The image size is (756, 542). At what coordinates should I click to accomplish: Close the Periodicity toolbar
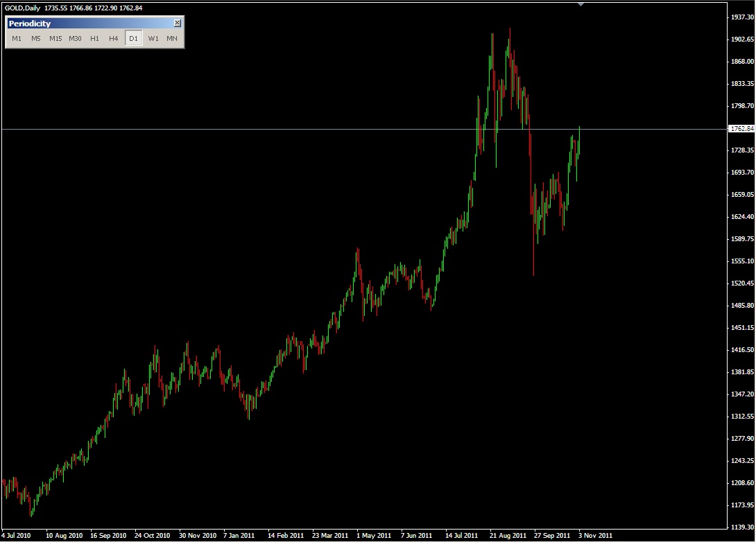tap(178, 23)
